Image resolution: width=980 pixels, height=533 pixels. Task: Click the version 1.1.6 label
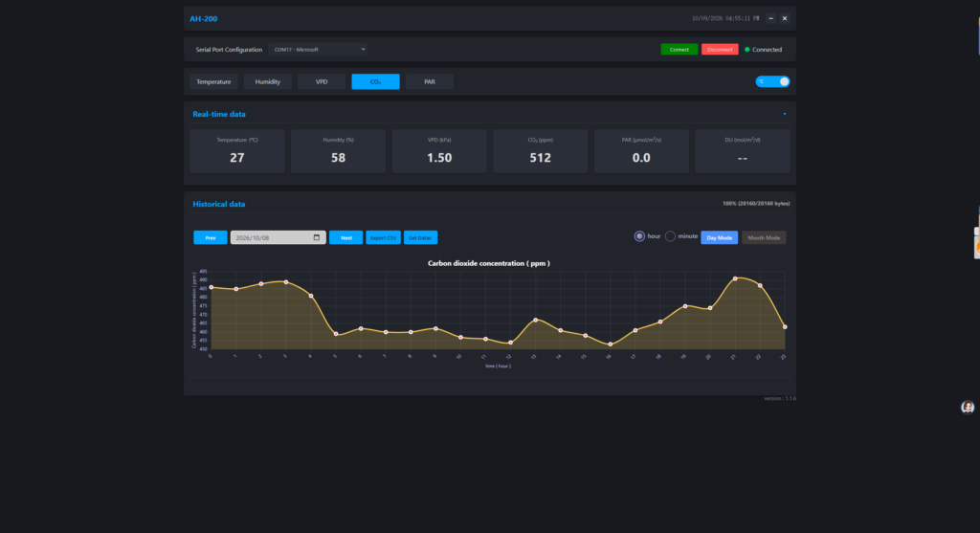click(x=780, y=398)
